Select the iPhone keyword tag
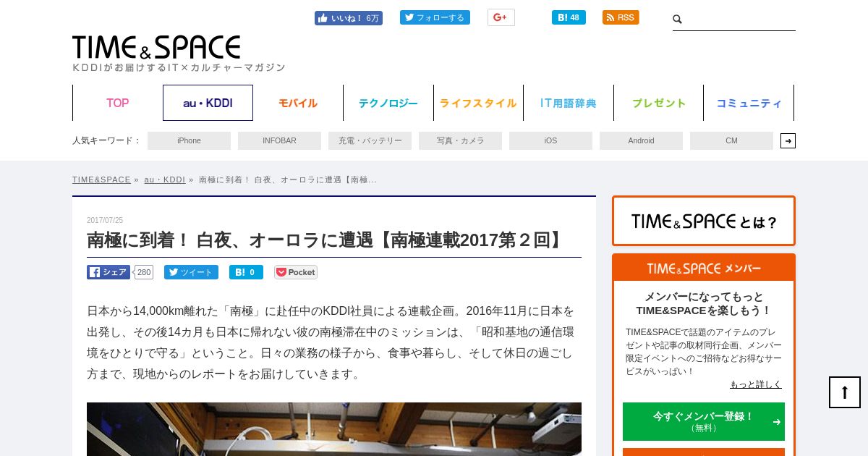This screenshot has height=456, width=868. point(189,140)
